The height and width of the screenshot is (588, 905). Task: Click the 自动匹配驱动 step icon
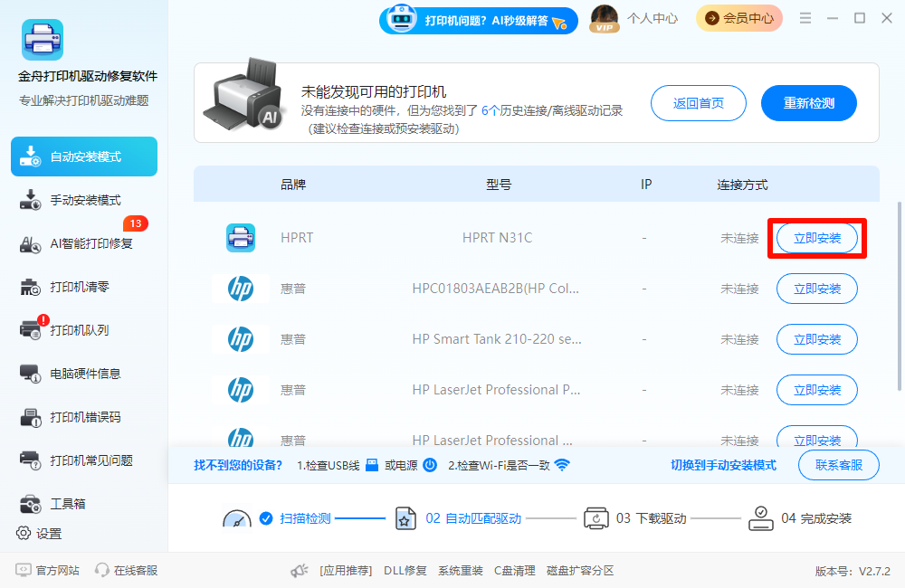tap(405, 518)
